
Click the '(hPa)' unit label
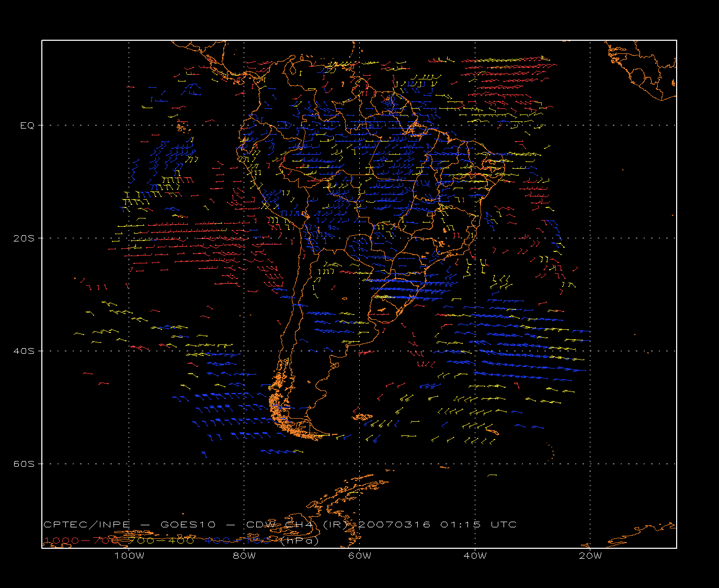(300, 541)
